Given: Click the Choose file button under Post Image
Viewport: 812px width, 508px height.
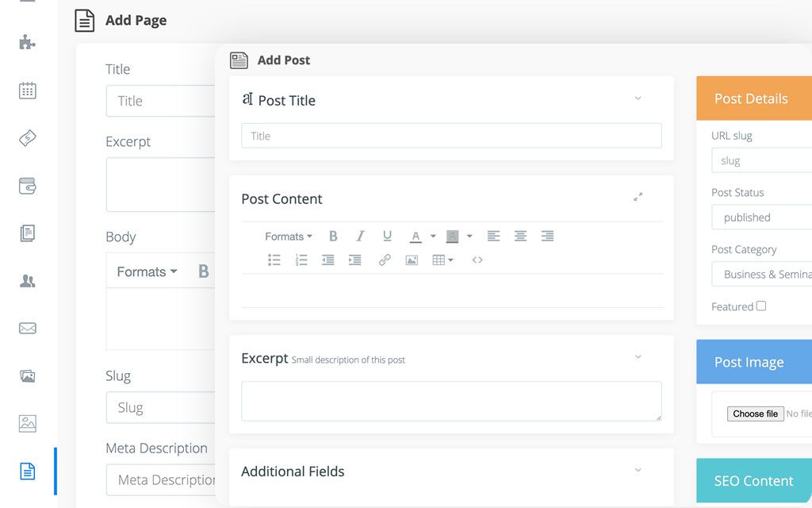Looking at the screenshot, I should click(x=755, y=414).
